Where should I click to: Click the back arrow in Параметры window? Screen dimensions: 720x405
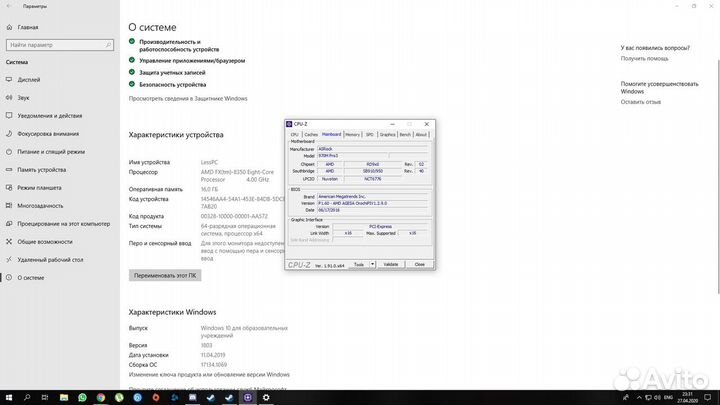click(9, 6)
